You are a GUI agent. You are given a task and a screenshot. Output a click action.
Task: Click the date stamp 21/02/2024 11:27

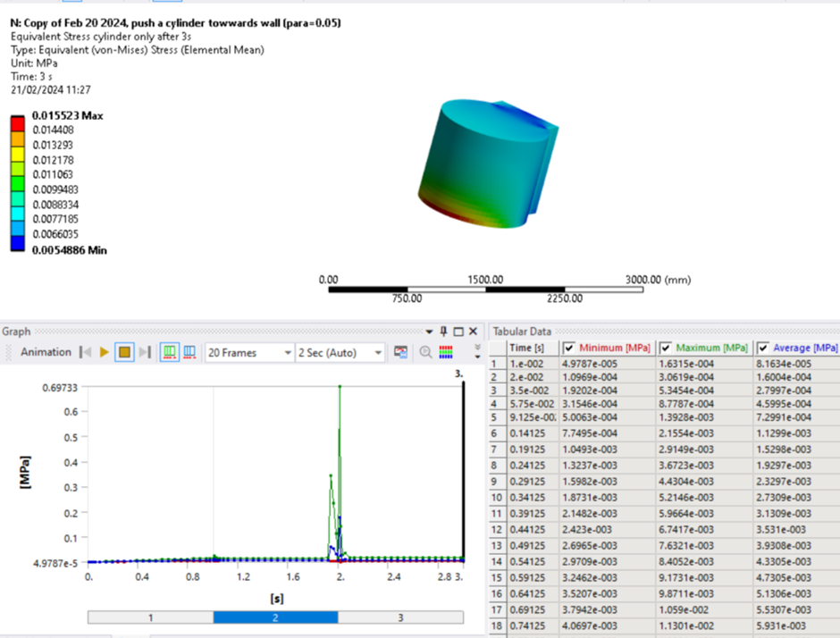51,90
